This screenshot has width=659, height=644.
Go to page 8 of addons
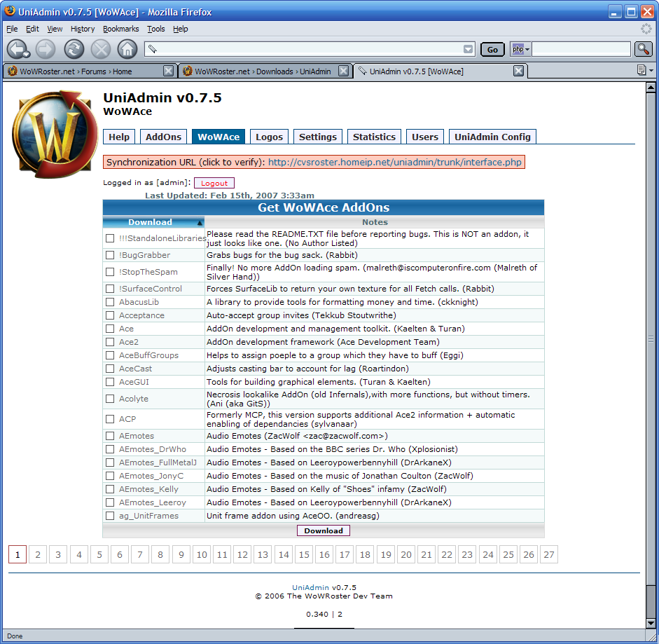[160, 554]
